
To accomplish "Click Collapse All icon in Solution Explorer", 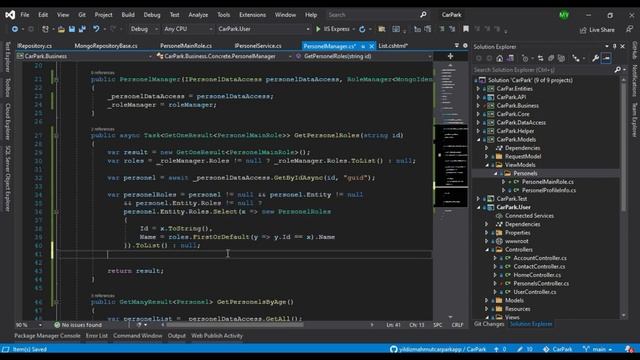I will [x=551, y=58].
